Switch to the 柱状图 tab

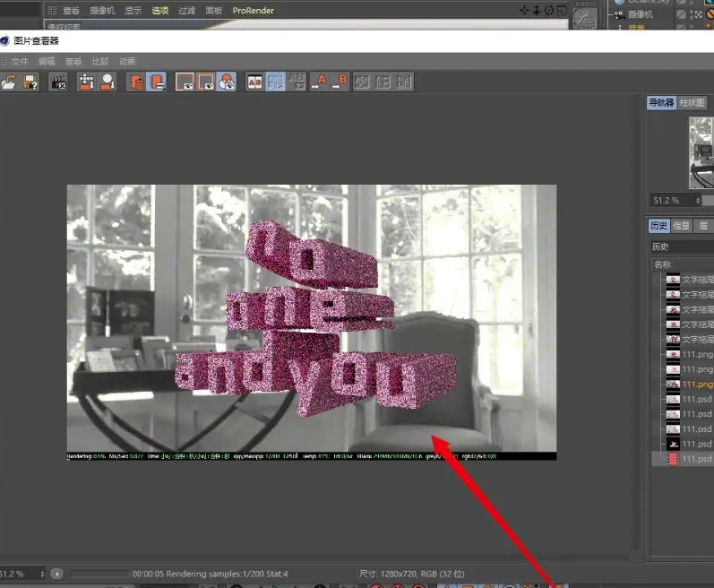point(692,103)
